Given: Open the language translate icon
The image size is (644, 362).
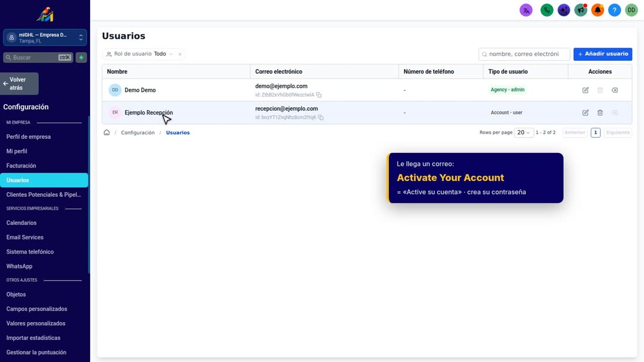Looking at the screenshot, I should 526,11.
